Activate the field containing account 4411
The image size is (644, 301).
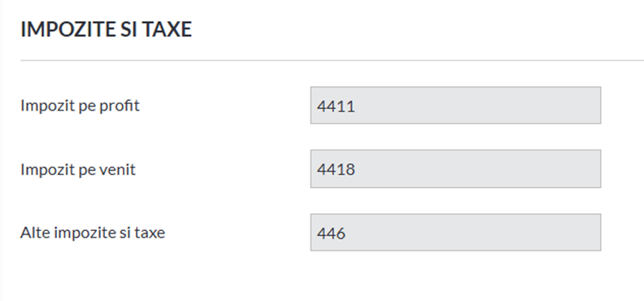[x=455, y=105]
